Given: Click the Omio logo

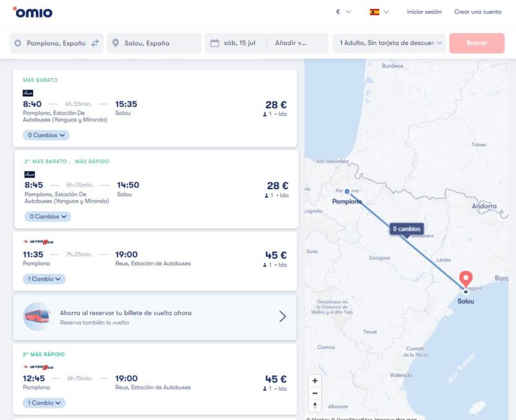Looking at the screenshot, I should click(32, 12).
